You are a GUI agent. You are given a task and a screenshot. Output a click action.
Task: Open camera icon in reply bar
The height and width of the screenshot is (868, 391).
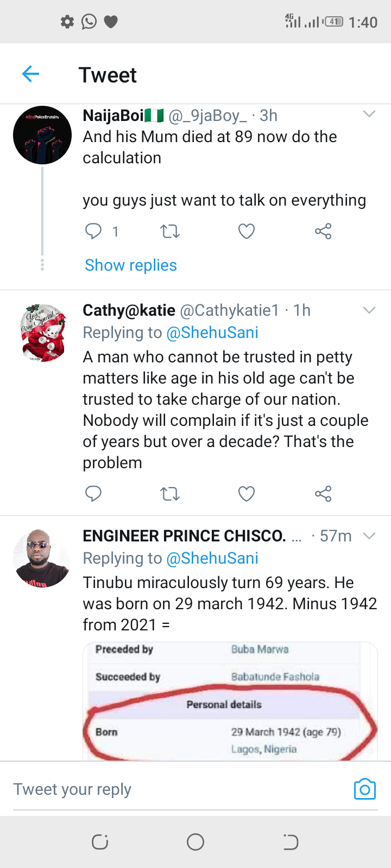[x=364, y=789]
